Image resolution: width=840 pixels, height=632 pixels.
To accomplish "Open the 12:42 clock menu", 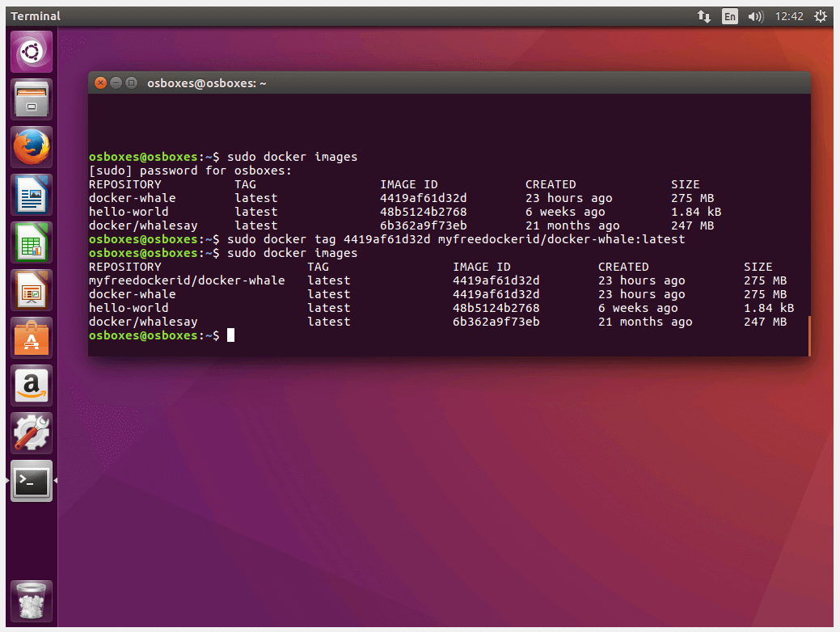I will (x=789, y=17).
